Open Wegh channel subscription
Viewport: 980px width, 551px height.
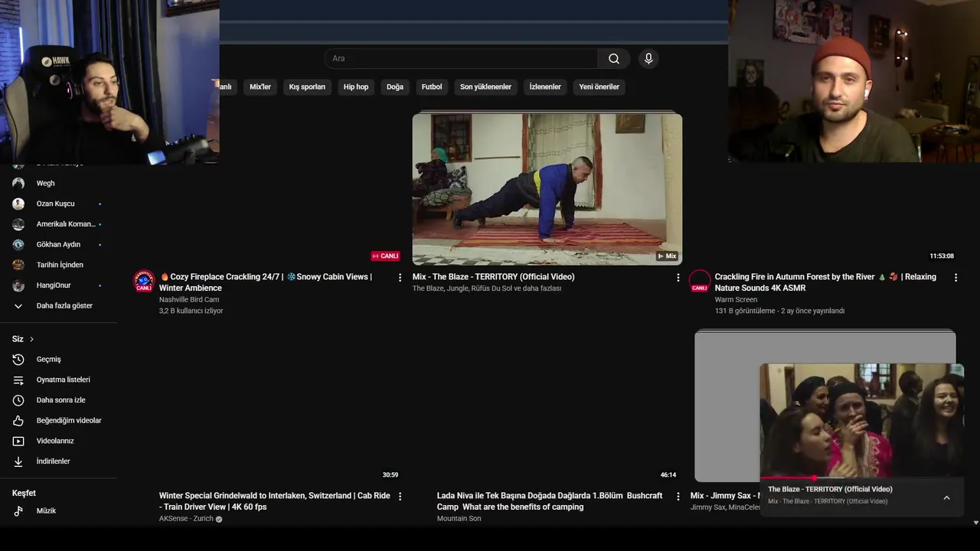[45, 184]
